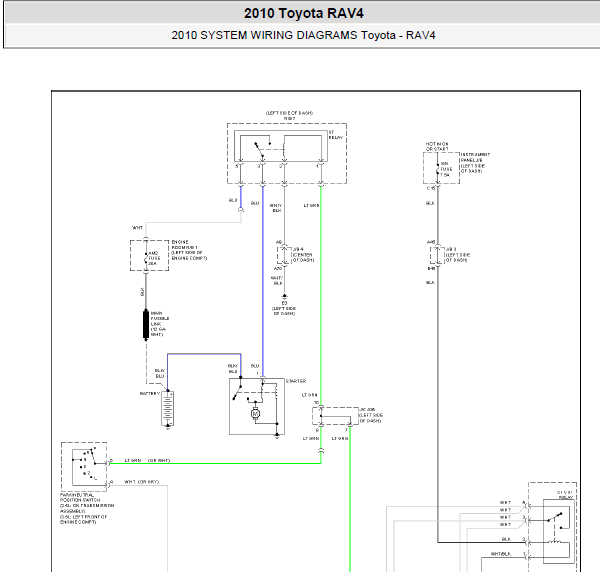Image resolution: width=600 pixels, height=572 pixels.
Task: Click the J/B 3 left-side-of-dash label
Action: pos(458,254)
